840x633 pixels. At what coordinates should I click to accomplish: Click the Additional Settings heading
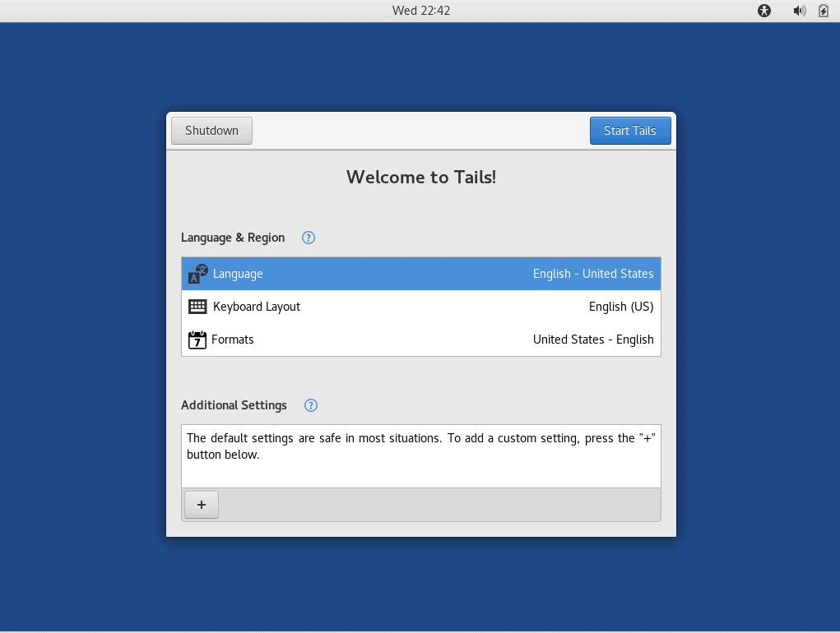234,405
